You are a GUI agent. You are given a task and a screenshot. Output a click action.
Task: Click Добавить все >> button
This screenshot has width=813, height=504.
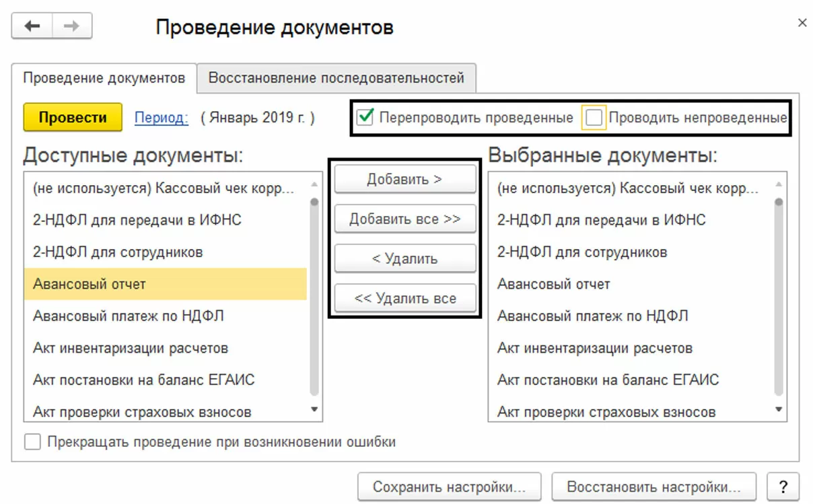404,219
